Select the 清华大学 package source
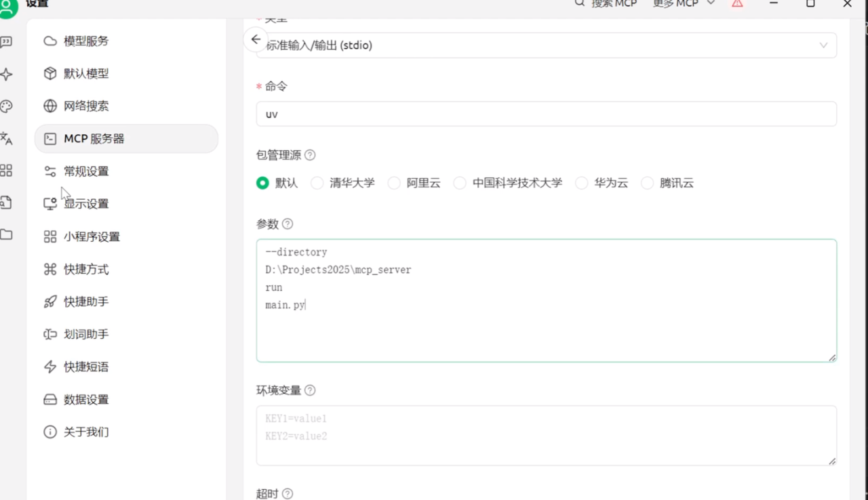 [x=343, y=183]
